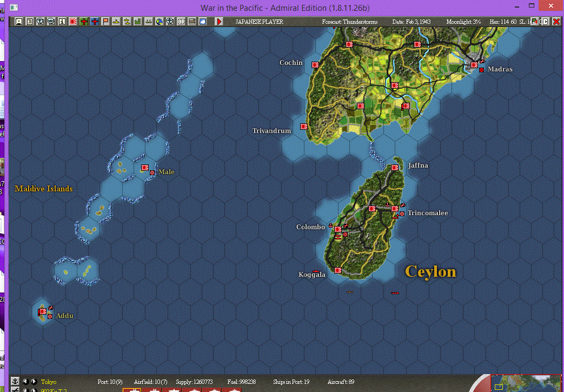Click the green icon with base silhouettes
Image resolution: width=564 pixels, height=392 pixels.
[148, 22]
